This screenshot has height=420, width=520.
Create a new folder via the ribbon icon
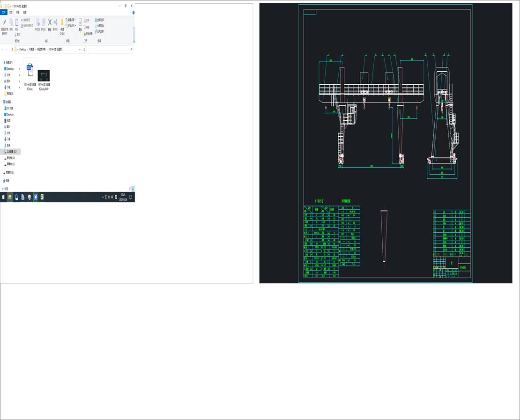click(62, 22)
